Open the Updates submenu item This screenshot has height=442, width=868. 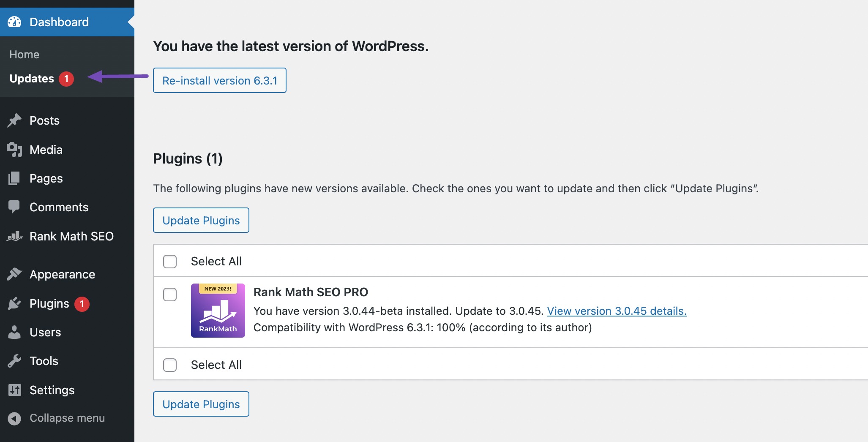point(32,79)
